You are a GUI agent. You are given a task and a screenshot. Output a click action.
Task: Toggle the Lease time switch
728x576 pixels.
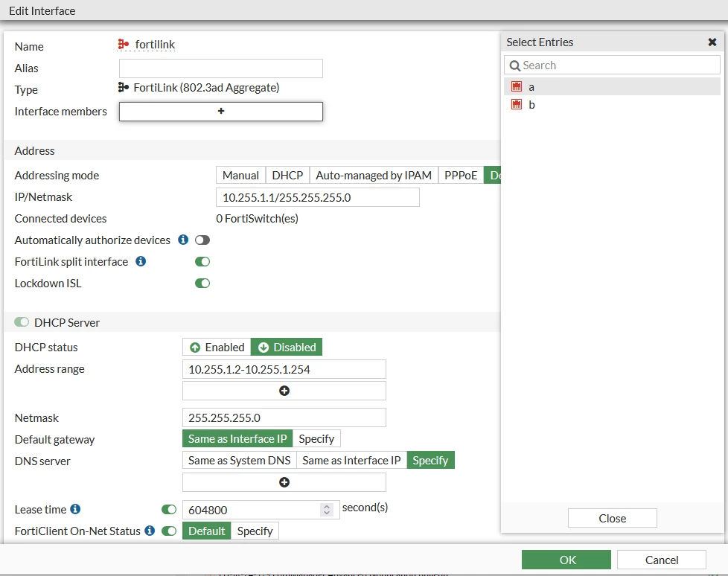(x=169, y=510)
